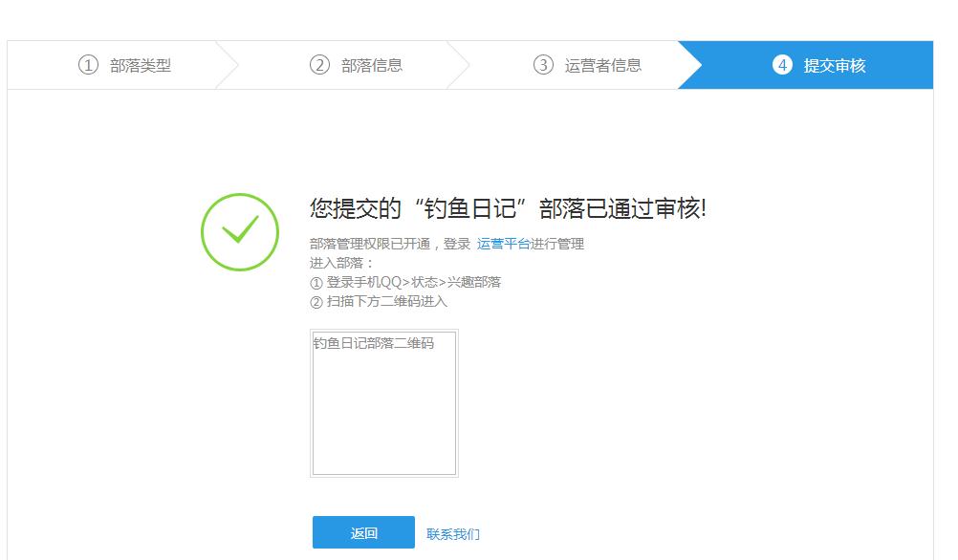Click the 钓鱼日记部落二维码 image placeholder
Viewport: 958px width, 560px height.
click(x=384, y=403)
